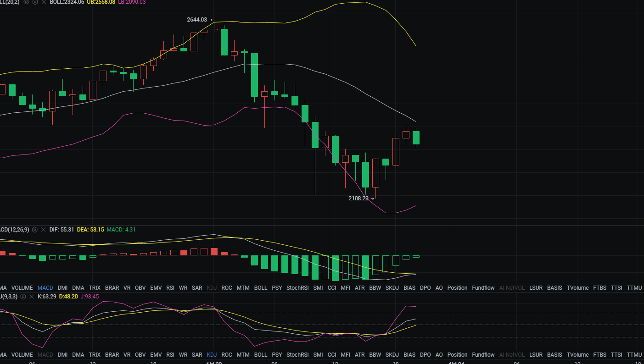Select WR in the row beneath the MACD chart

point(183,288)
